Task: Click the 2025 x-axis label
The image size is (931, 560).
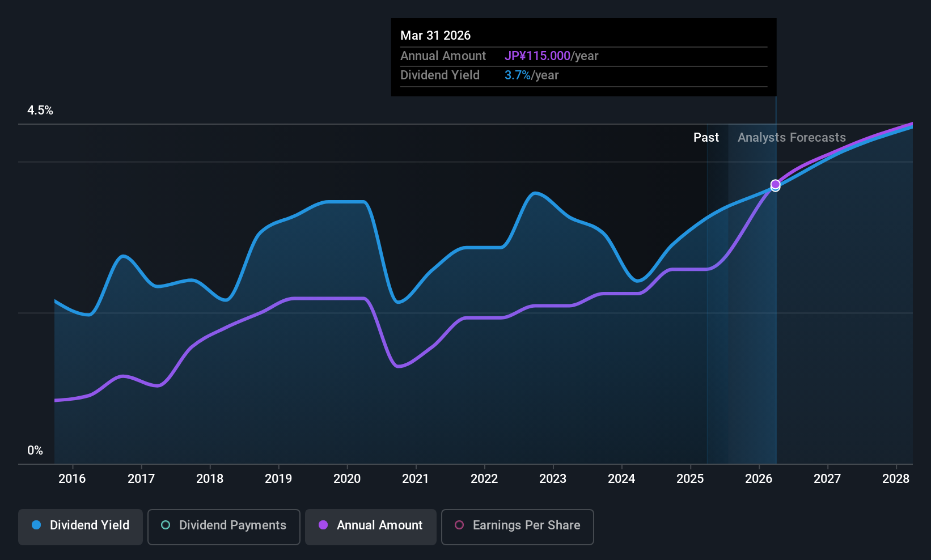Action: pyautogui.click(x=690, y=479)
